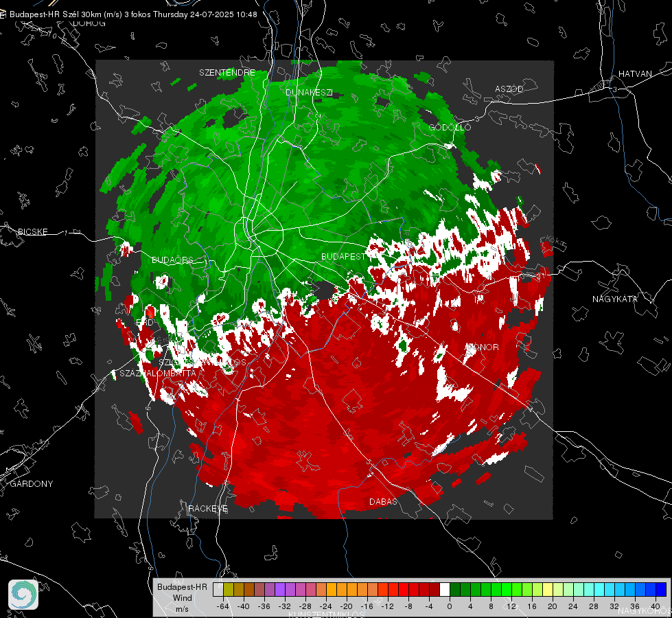Select the RÁCKEVE town label
The width and height of the screenshot is (672, 618).
coord(208,508)
